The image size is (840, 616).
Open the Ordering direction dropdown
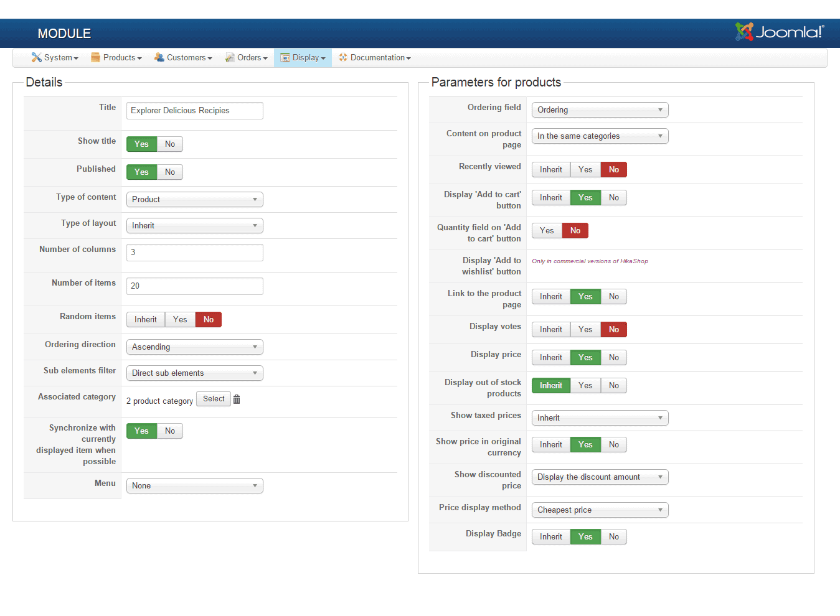[x=194, y=347]
